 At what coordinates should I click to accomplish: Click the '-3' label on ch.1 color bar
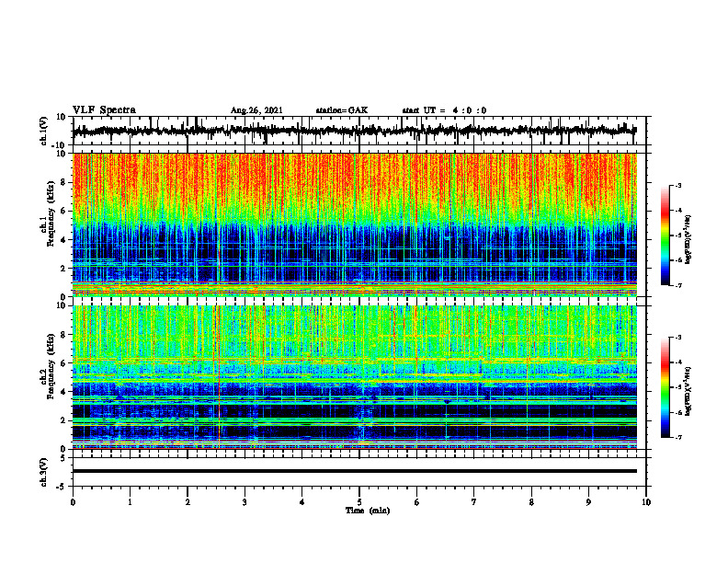[677, 185]
